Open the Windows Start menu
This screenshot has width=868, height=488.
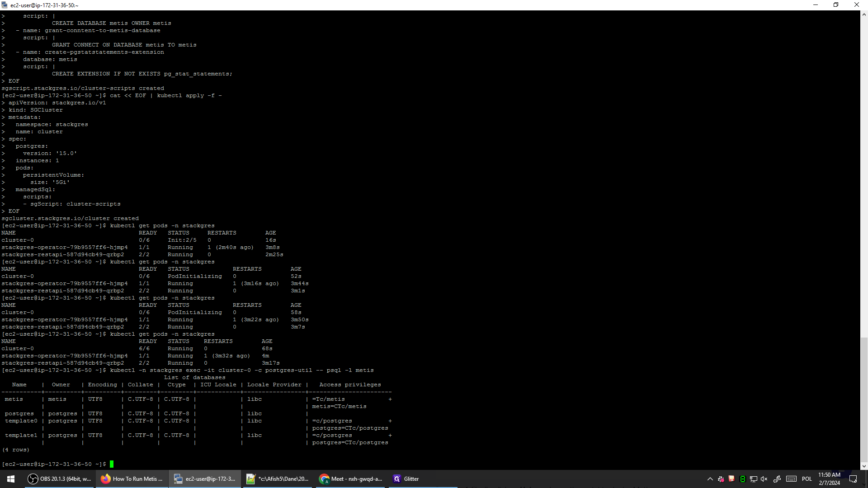(11, 479)
